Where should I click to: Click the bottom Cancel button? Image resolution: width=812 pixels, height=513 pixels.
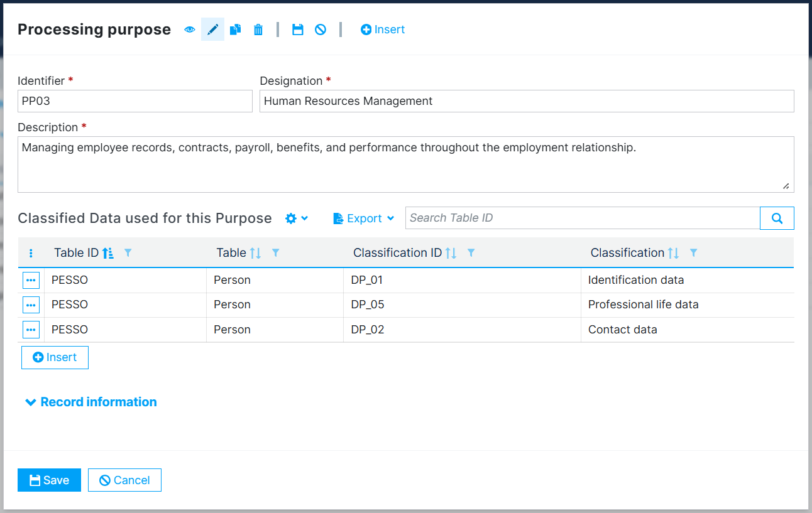coord(124,480)
